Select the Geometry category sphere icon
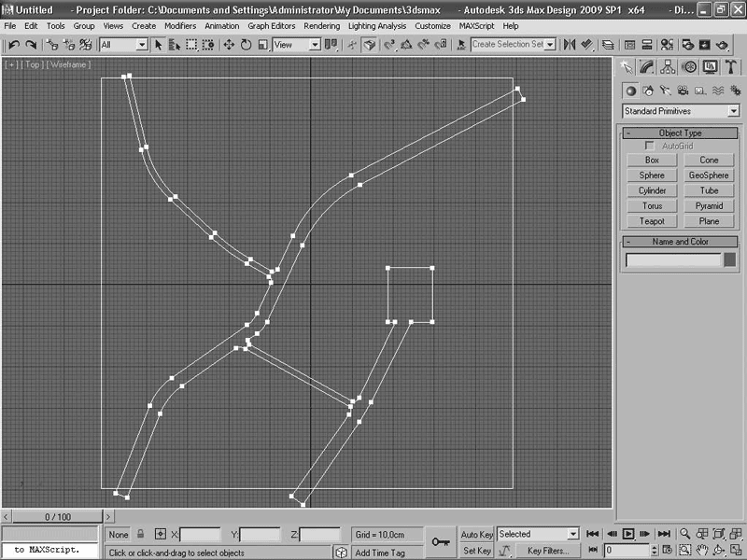The height and width of the screenshot is (560, 747). pyautogui.click(x=631, y=91)
